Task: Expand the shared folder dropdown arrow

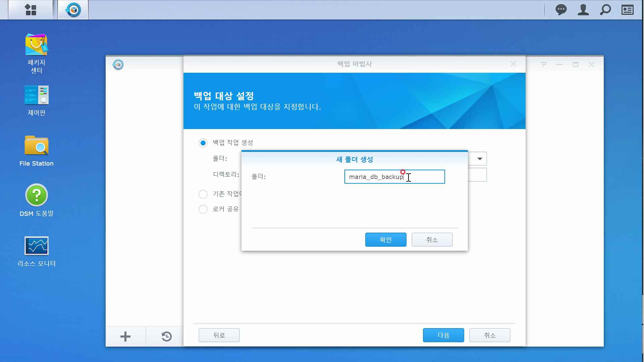Action: [480, 159]
